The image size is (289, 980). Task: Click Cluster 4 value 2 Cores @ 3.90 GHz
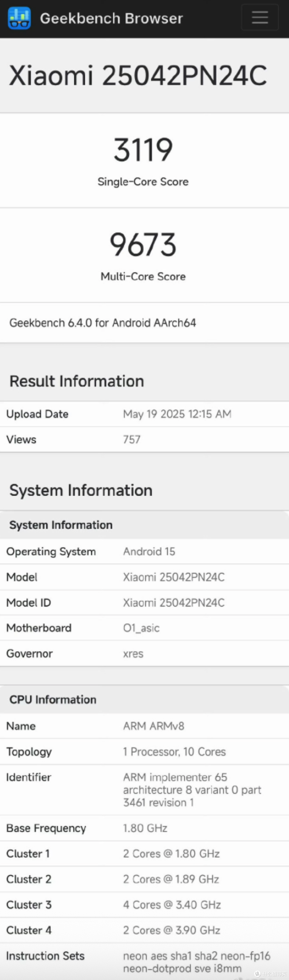click(172, 930)
